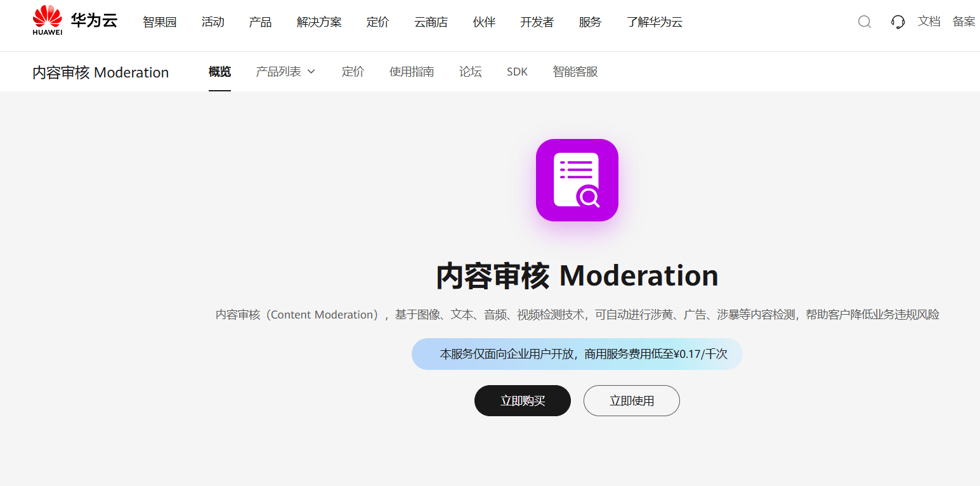Open the 开发者 menu
This screenshot has height=486, width=980.
pyautogui.click(x=537, y=22)
